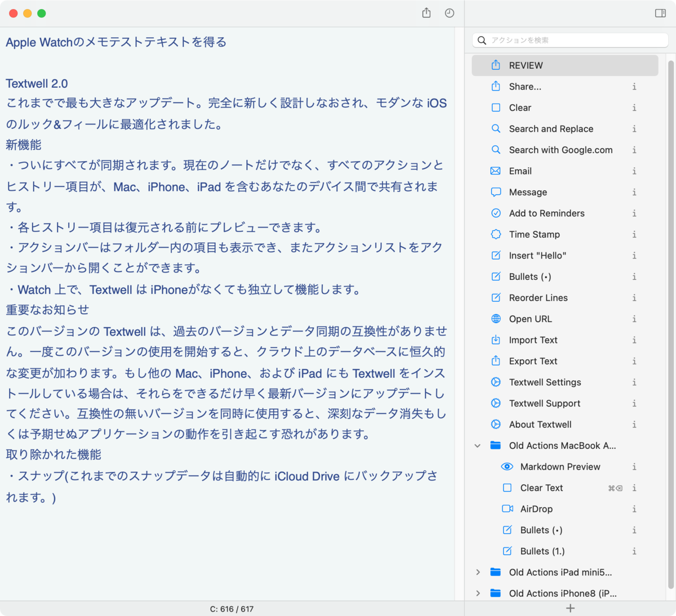Click the Textwell Settings gear icon
Viewport: 676px width, 616px height.
496,382
